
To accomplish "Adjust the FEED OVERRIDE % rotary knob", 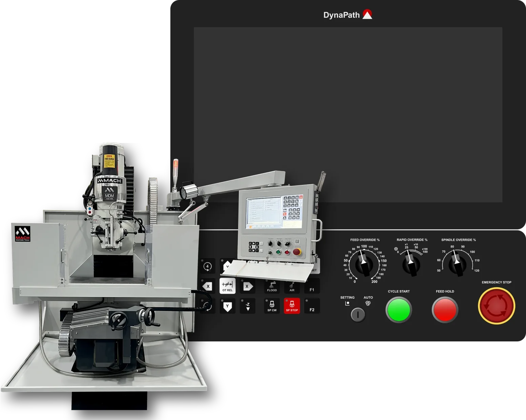I will point(364,264).
